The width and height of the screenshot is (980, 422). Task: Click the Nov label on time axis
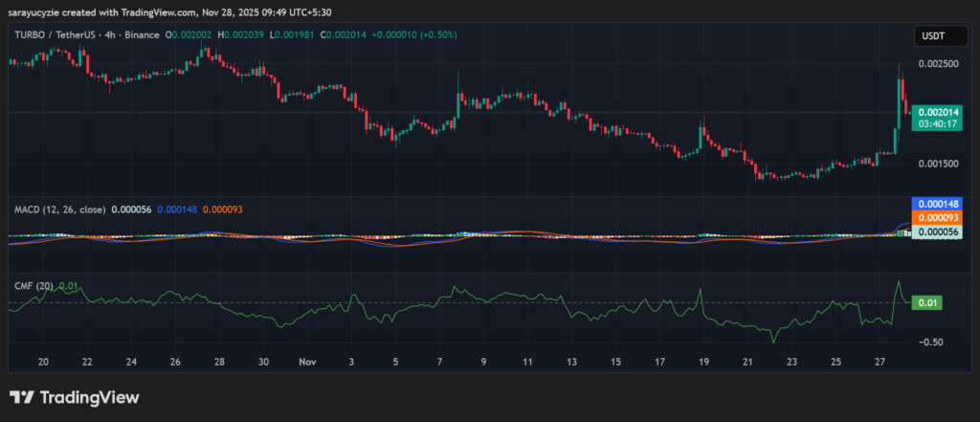pos(307,363)
